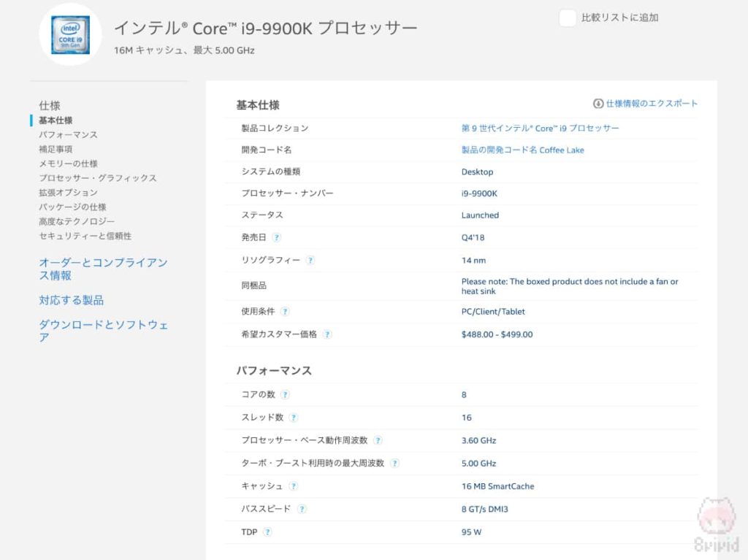Click help icon next to 希望カスタマー価格

[x=327, y=334]
